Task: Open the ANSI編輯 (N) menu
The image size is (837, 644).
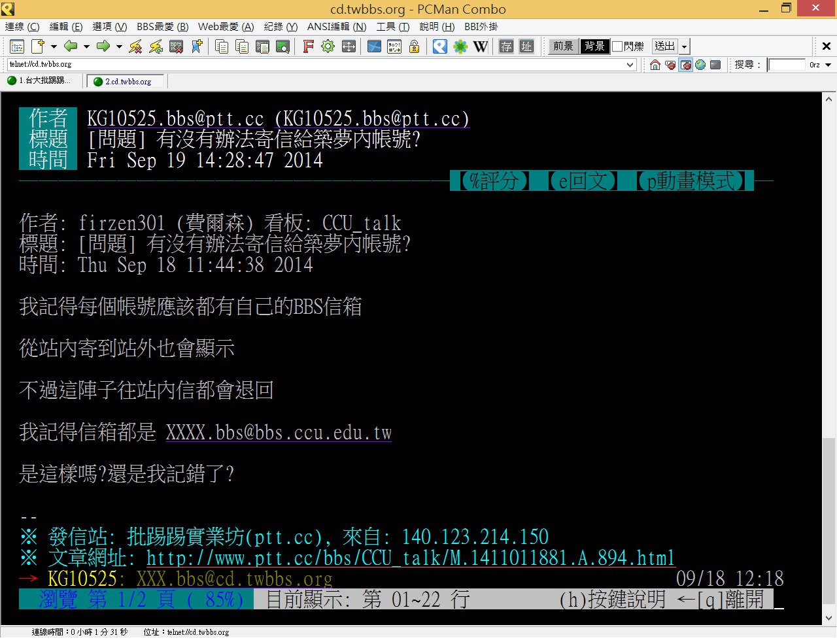Action: tap(337, 27)
